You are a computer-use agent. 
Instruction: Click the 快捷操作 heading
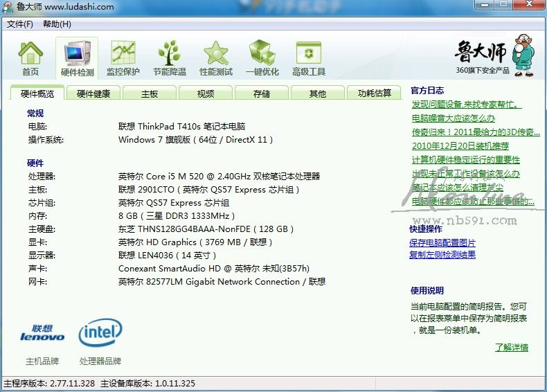tap(426, 229)
